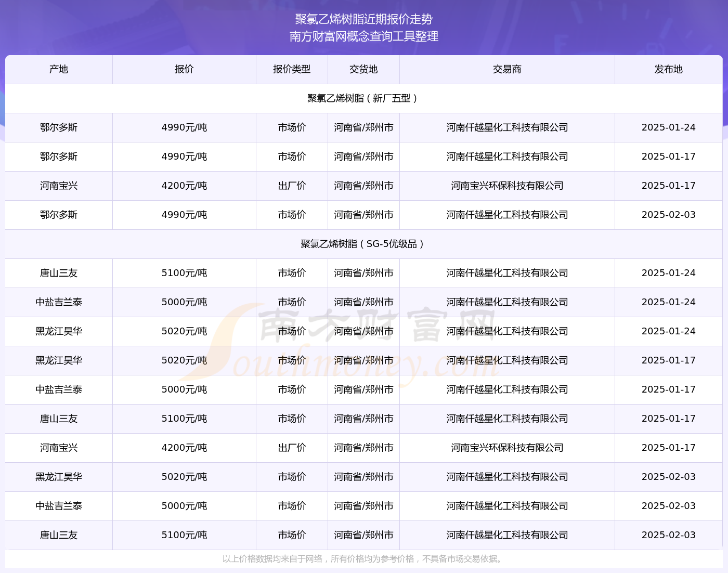Click 5100元/吨 in the 唐山三友 2025-01-24 row
Screen dimensions: 728x573
coord(184,273)
